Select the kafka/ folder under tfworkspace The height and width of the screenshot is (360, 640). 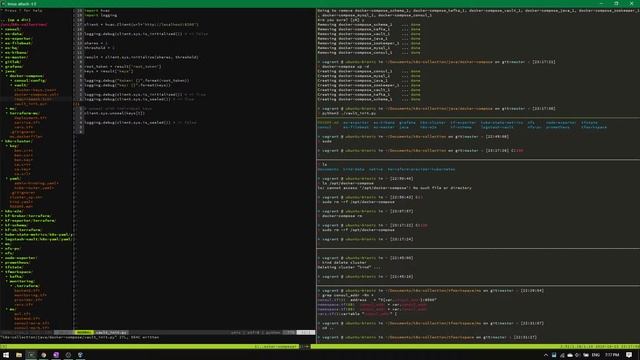point(16,277)
